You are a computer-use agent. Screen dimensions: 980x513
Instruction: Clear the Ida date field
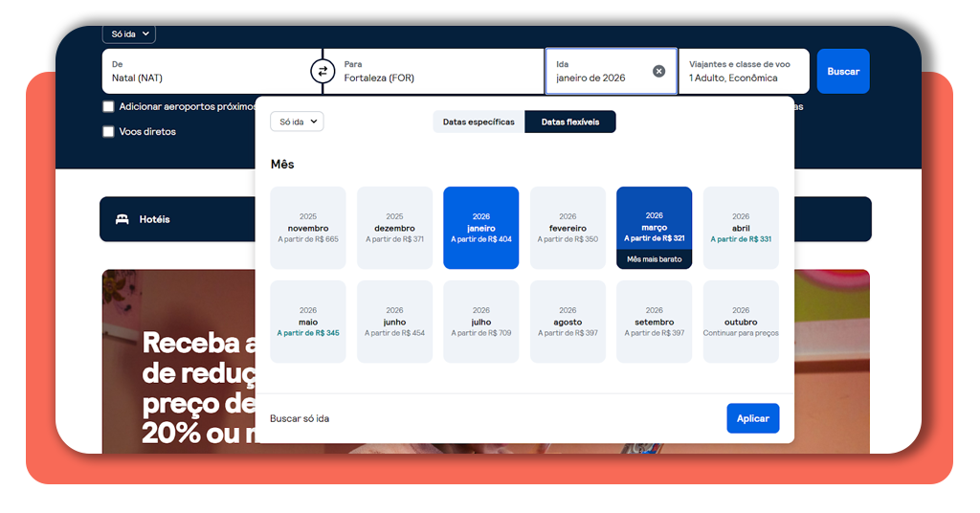[x=658, y=71]
